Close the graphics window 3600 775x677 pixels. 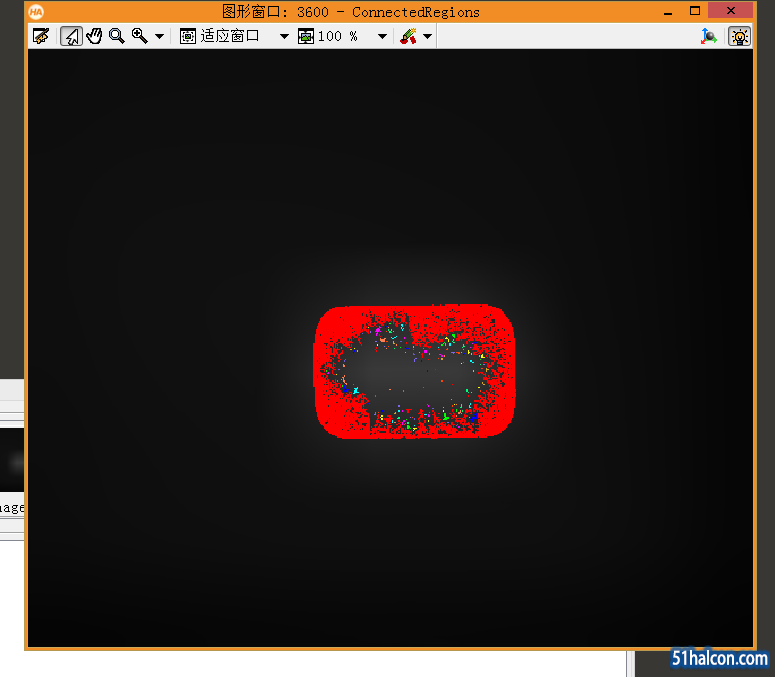(732, 10)
